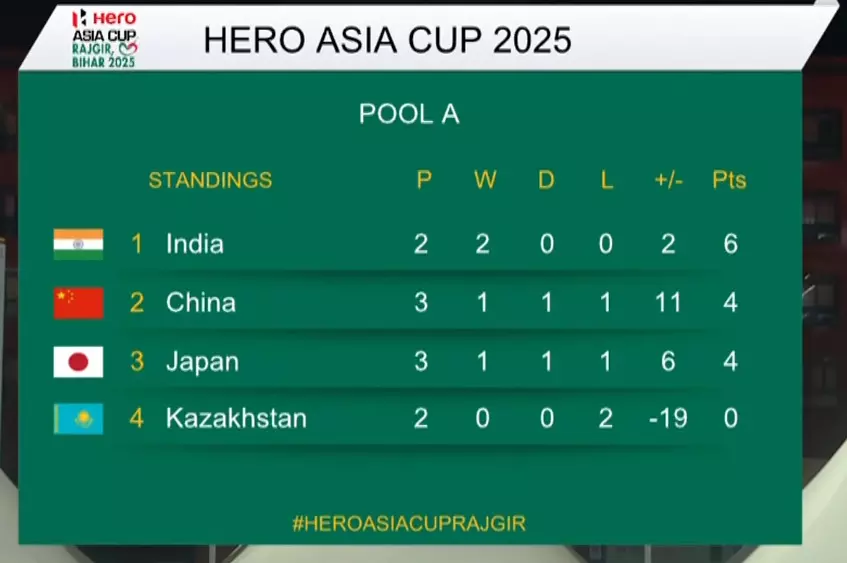Select the Japan flag icon
This screenshot has height=563, width=847.
(78, 361)
